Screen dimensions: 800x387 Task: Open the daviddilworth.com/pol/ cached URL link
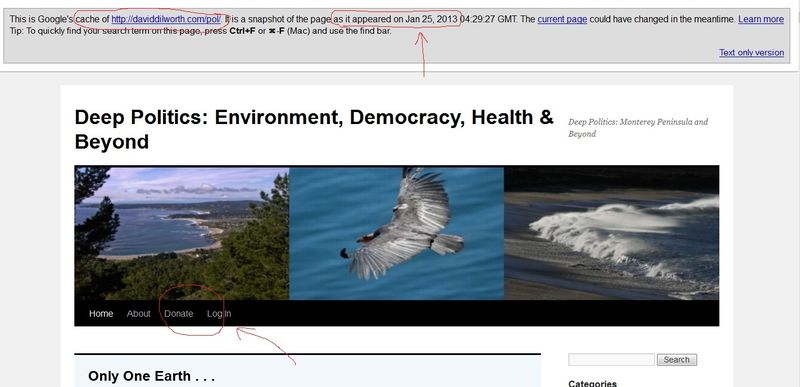(x=166, y=19)
